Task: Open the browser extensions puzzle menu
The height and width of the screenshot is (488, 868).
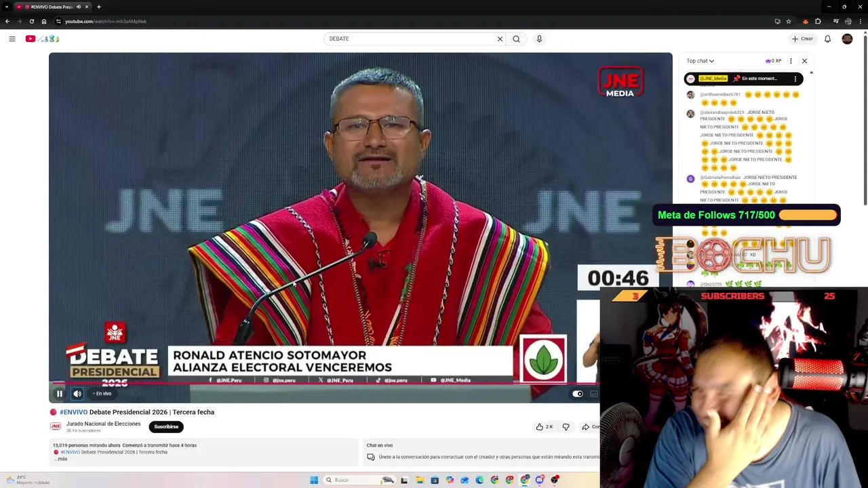Action: tap(818, 21)
